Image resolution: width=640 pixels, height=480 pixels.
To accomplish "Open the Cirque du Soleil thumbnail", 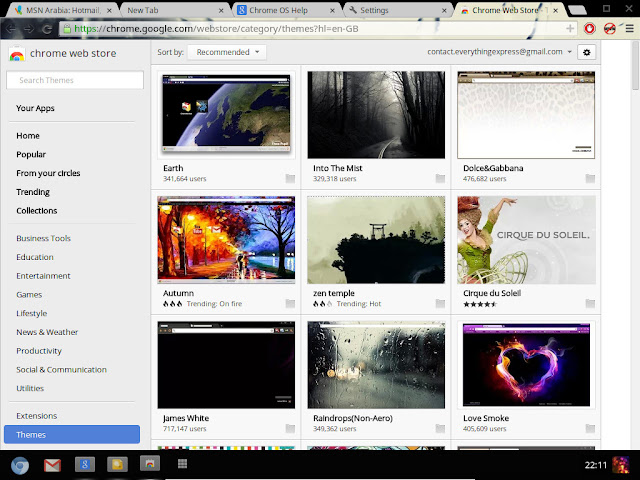I will (526, 240).
